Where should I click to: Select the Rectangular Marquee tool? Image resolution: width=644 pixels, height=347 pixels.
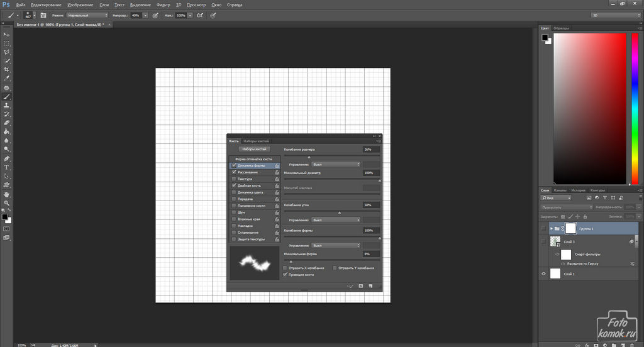point(6,43)
